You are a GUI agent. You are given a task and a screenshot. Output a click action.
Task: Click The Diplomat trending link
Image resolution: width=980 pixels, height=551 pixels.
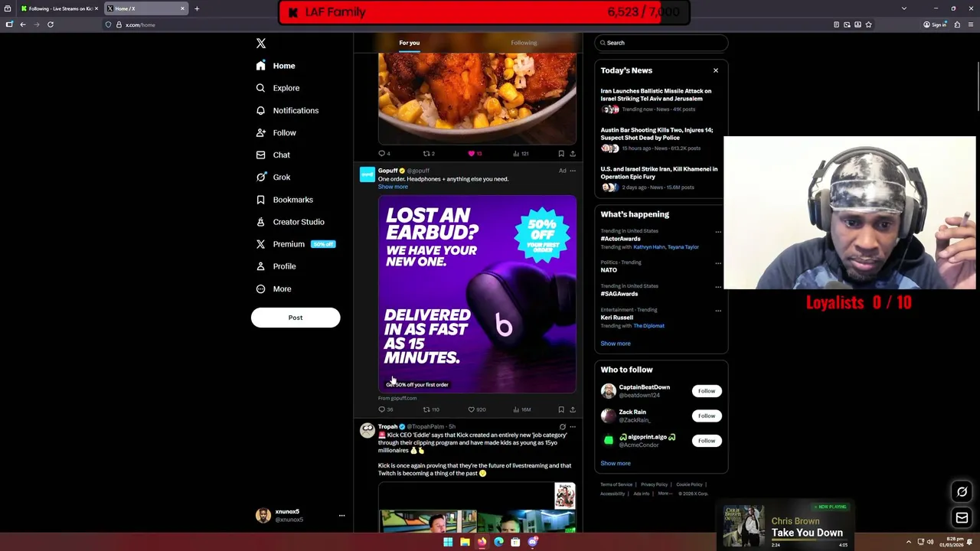pos(648,326)
